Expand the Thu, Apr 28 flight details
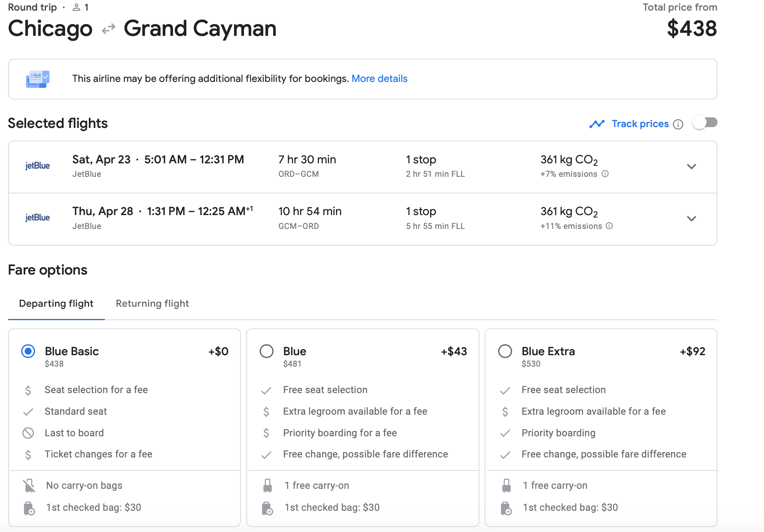764x532 pixels. coord(691,219)
